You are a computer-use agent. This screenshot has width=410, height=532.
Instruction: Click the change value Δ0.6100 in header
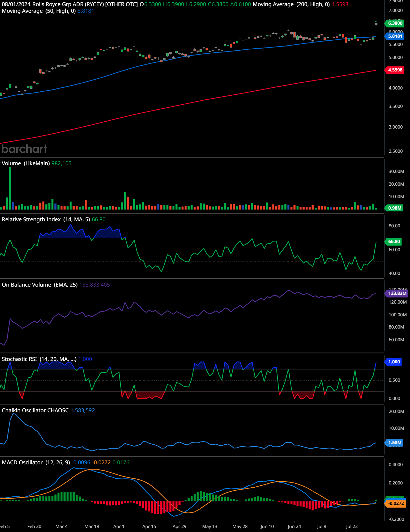point(241,4)
